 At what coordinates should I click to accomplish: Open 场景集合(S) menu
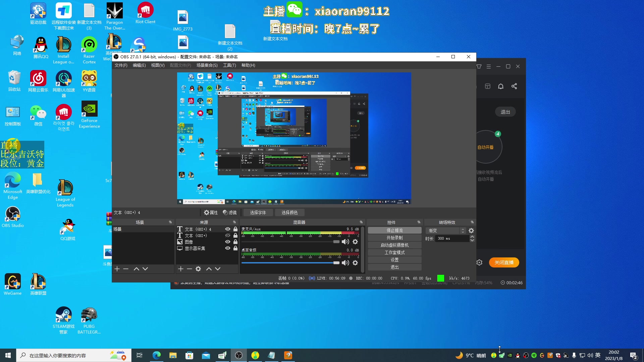pos(207,65)
